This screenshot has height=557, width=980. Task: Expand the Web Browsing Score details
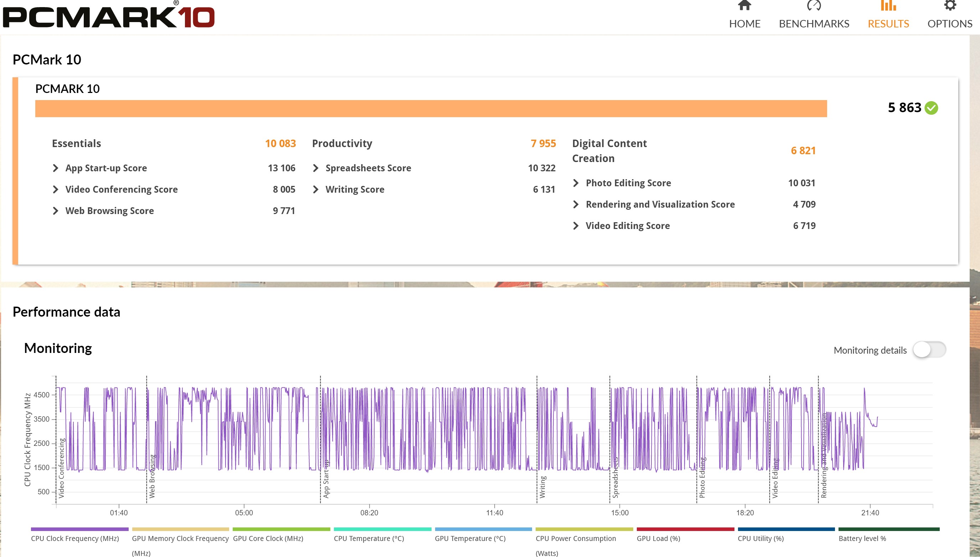click(x=56, y=211)
